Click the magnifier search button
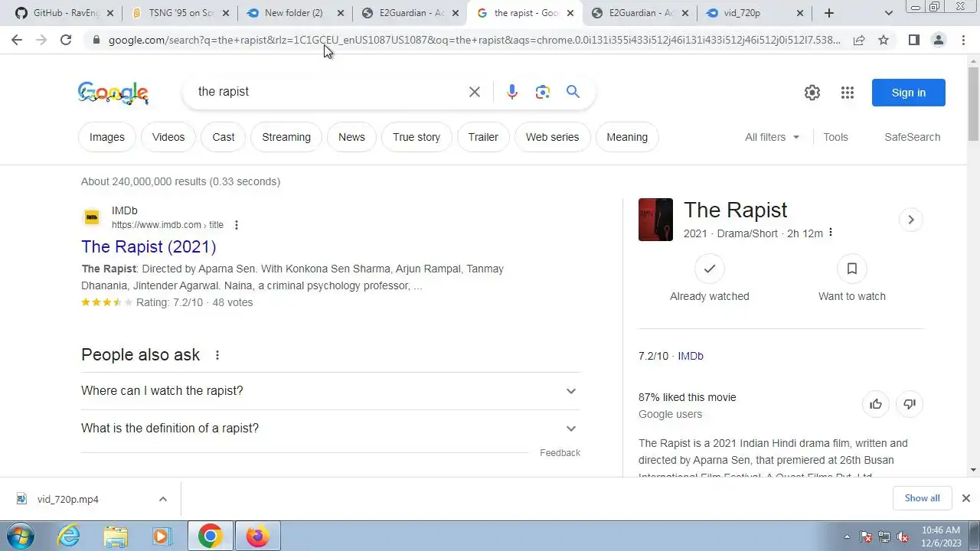980x551 pixels. 573,92
